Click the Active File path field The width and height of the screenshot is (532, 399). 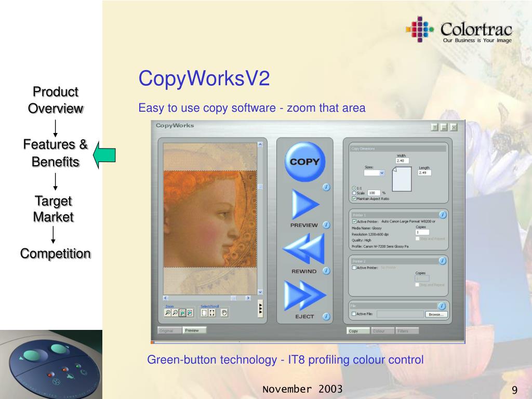400,314
